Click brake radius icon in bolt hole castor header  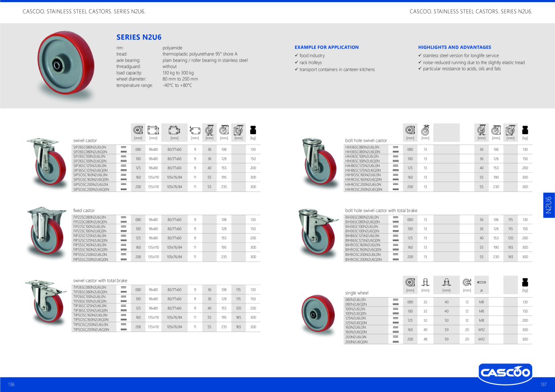point(510,130)
